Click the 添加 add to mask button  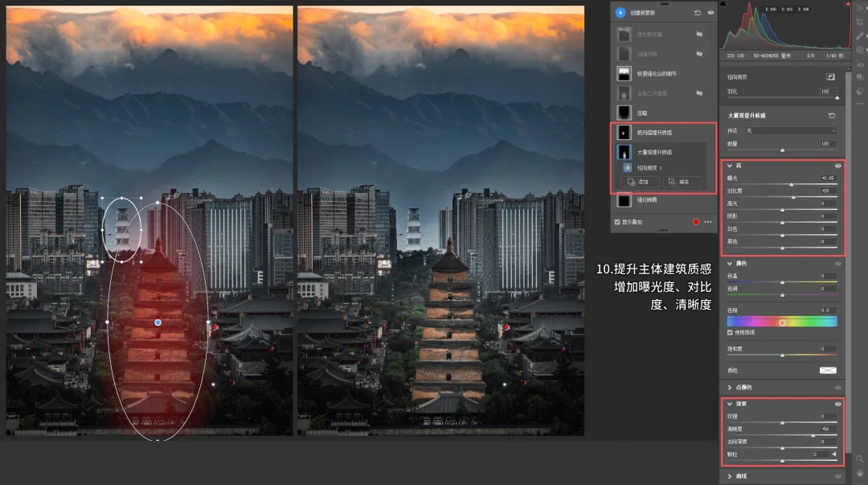(x=638, y=182)
